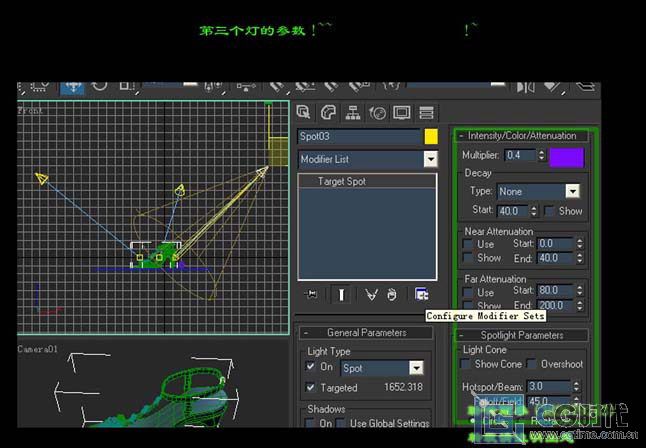Click Configure Modifier Sets icon
The width and height of the screenshot is (646, 448).
(x=422, y=294)
